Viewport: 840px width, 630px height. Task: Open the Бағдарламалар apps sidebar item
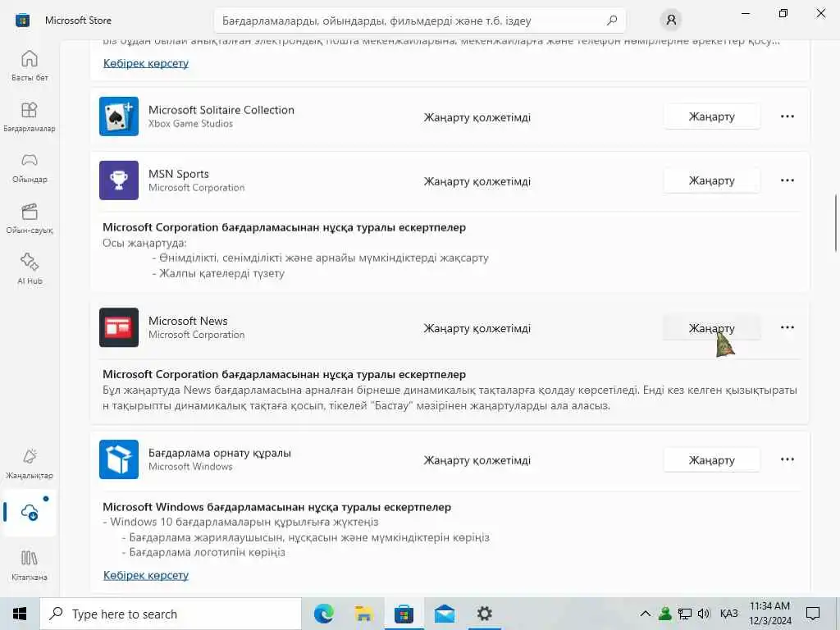pos(30,116)
